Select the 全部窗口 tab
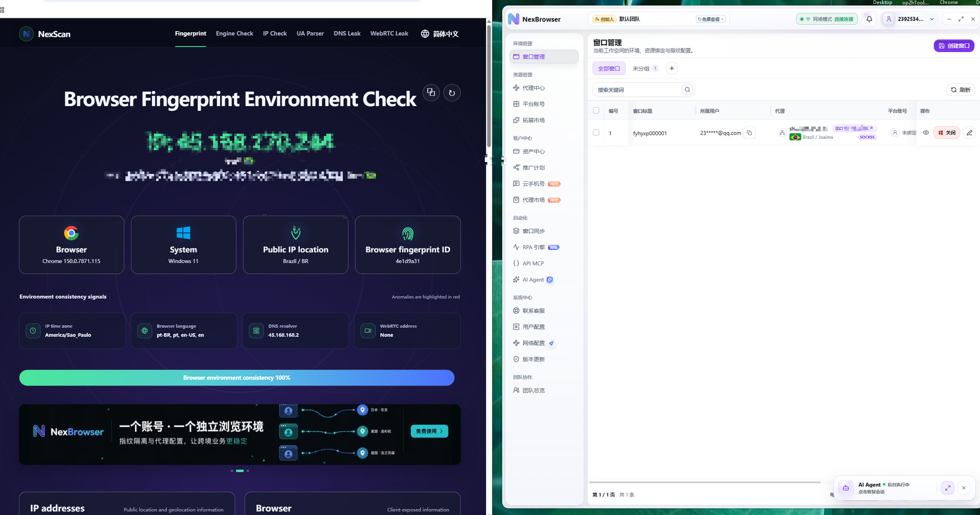 coord(609,68)
